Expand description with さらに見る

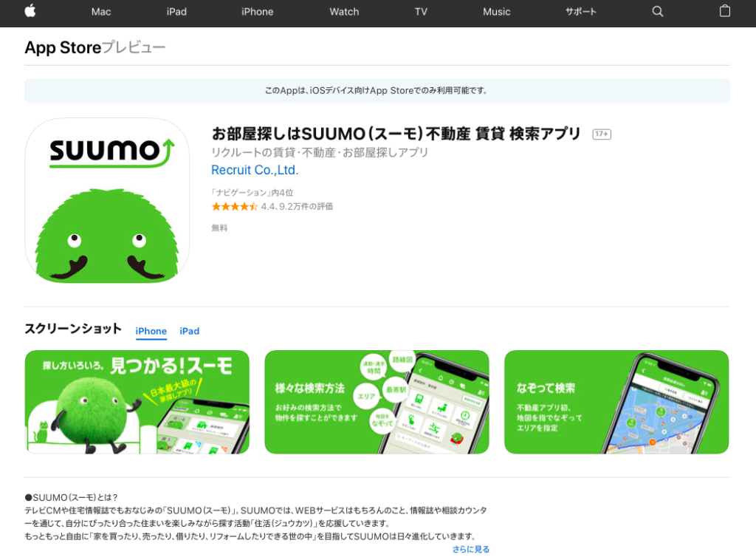(x=470, y=550)
